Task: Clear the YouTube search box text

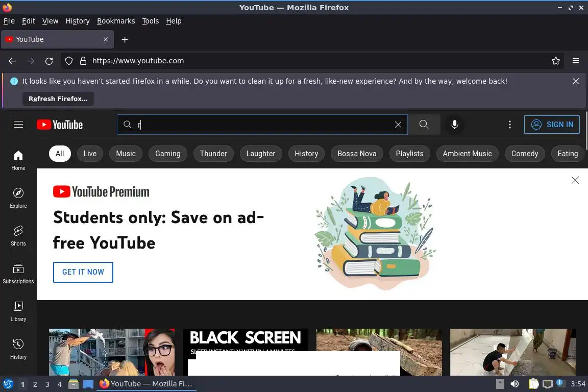Action: (x=398, y=125)
